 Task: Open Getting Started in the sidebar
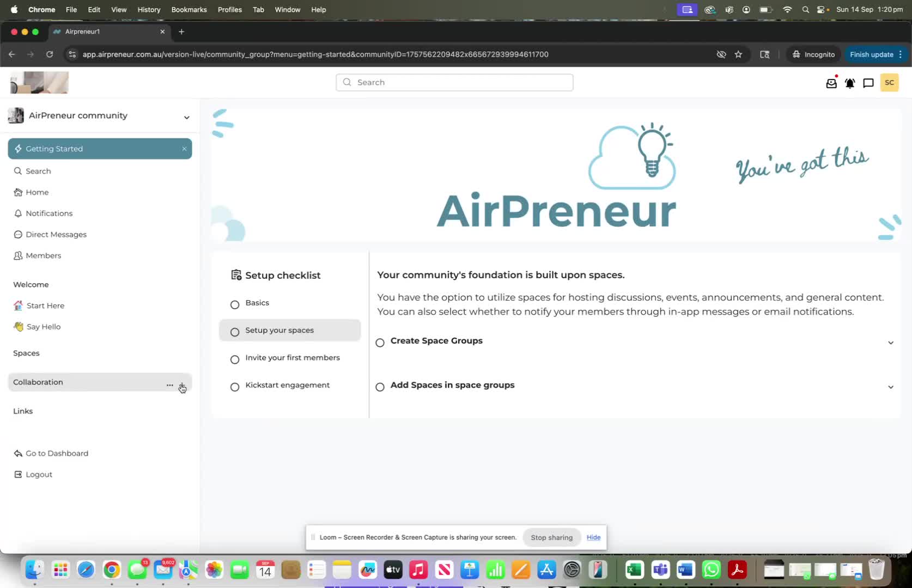(100, 149)
